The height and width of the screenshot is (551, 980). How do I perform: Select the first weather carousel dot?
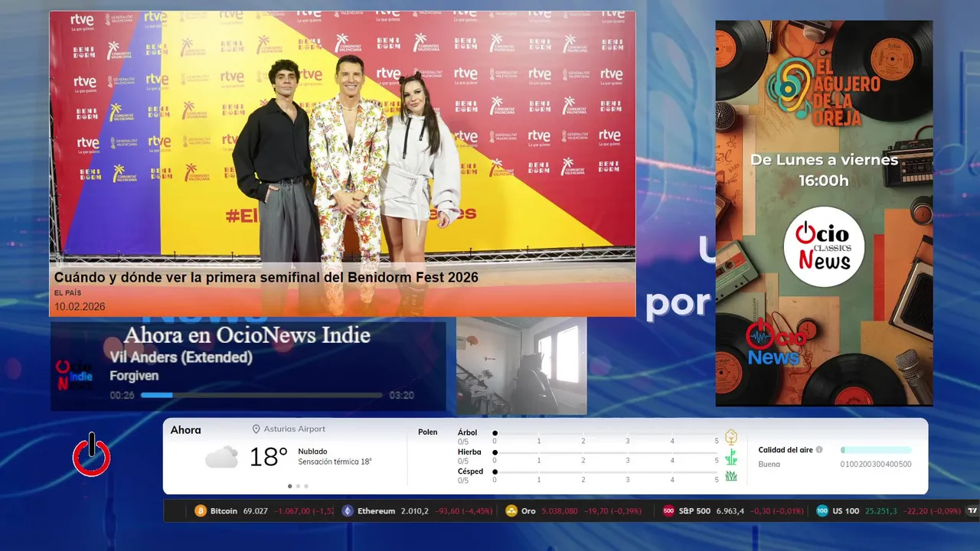(x=290, y=486)
